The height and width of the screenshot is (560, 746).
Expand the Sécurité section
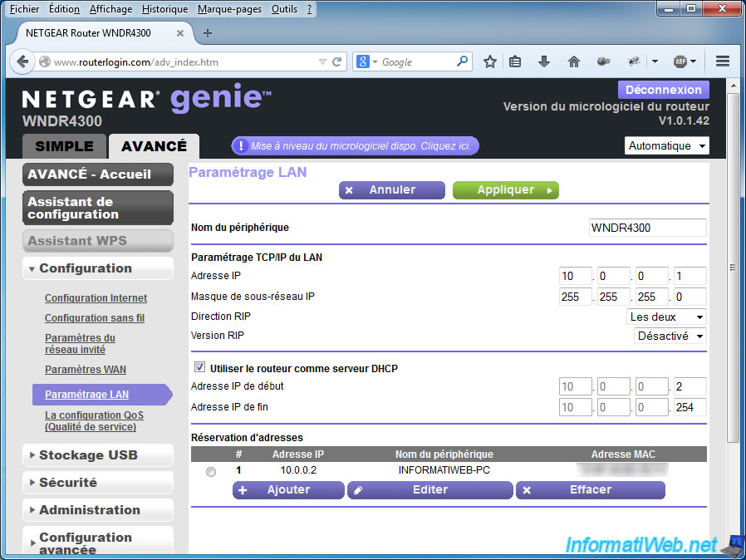pos(98,483)
